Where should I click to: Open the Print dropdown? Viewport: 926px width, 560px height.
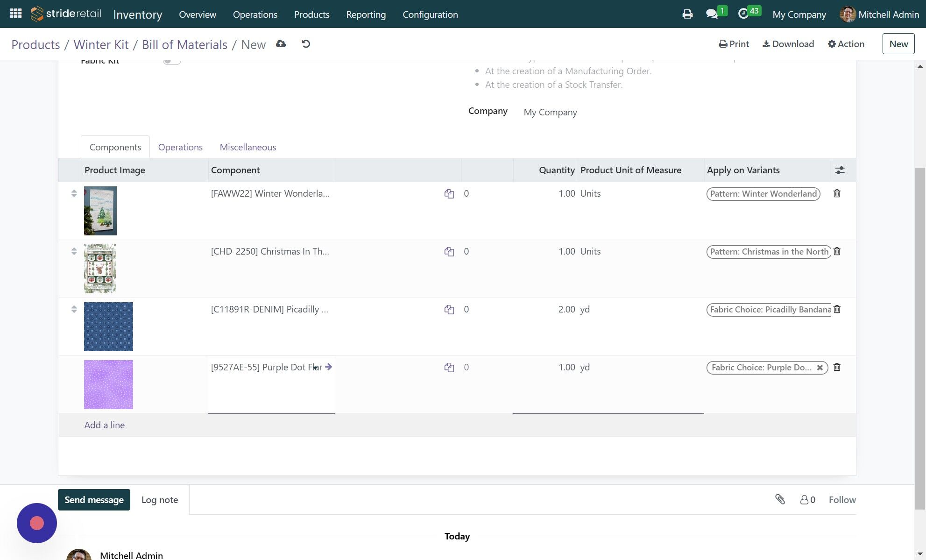[x=734, y=44]
